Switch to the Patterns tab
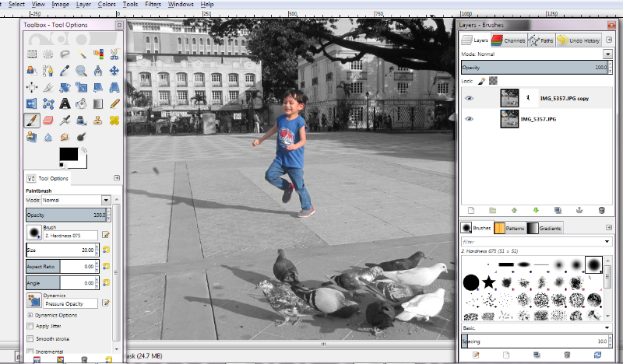Viewport: 623px width, 364px height. (510, 228)
